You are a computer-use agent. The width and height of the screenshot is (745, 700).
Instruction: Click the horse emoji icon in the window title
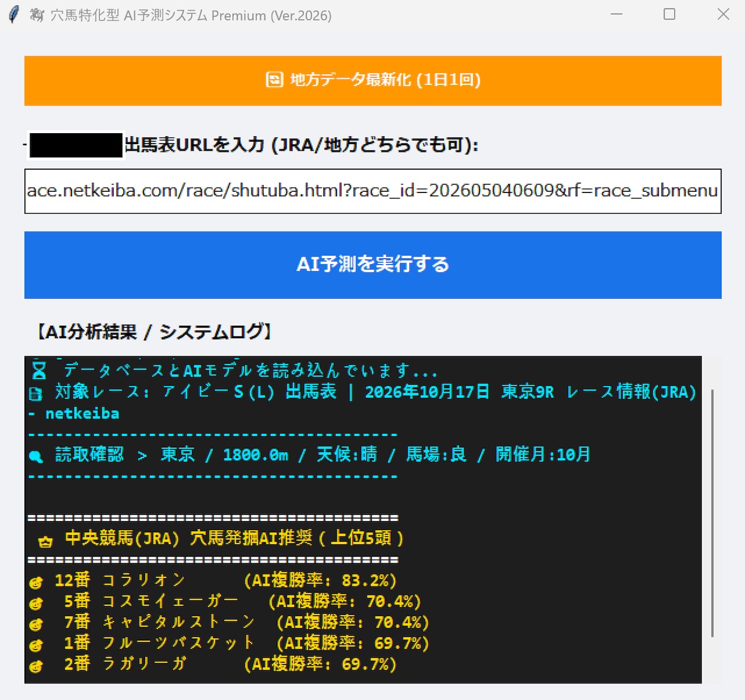(37, 15)
